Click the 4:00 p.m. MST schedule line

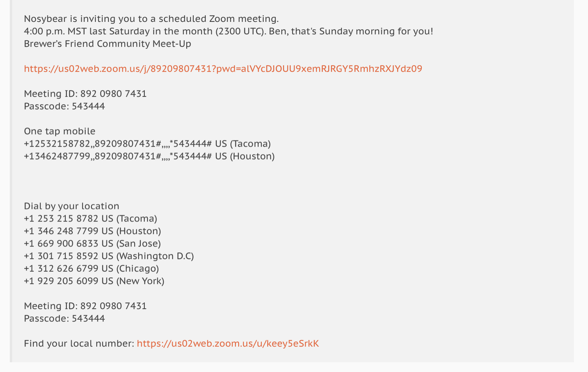pos(228,31)
